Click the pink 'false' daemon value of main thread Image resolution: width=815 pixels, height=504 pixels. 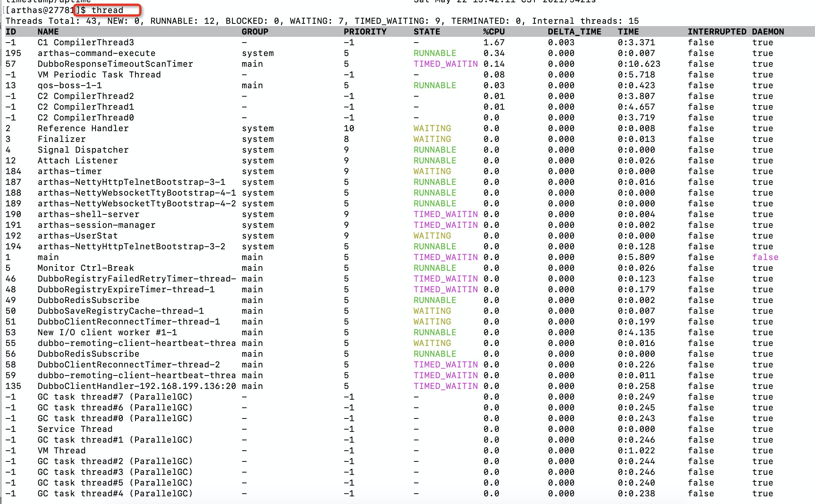coord(765,257)
